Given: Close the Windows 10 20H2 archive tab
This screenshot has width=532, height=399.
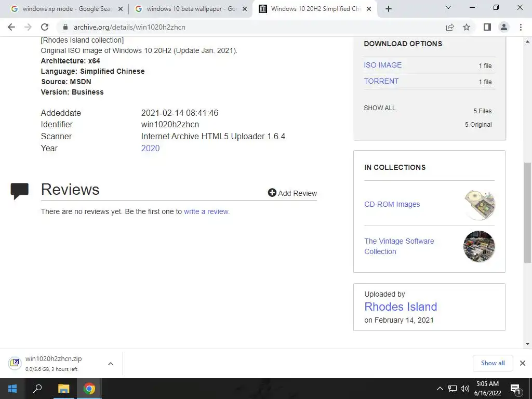Looking at the screenshot, I should 369,9.
